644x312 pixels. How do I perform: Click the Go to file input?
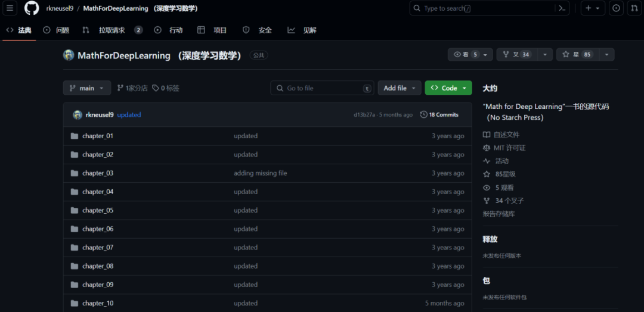tap(322, 88)
